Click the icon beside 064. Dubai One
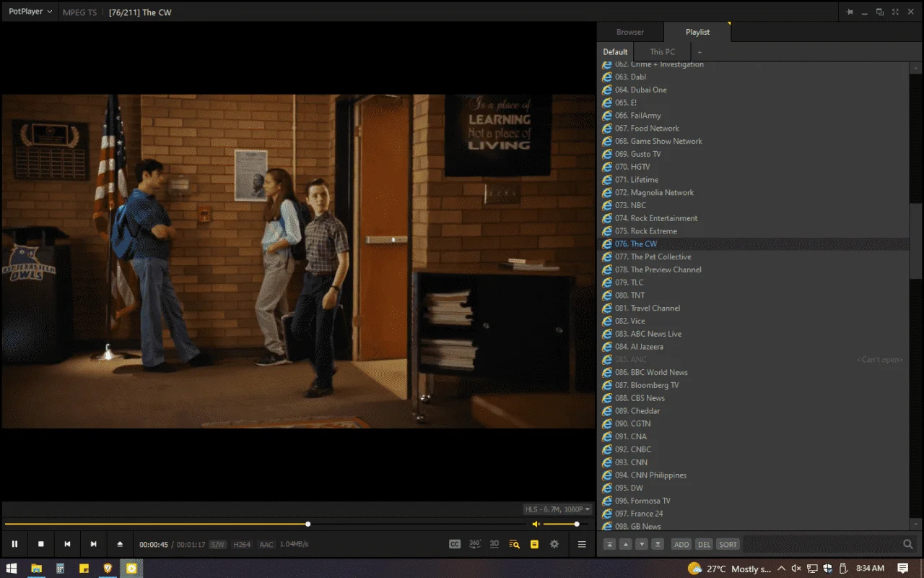Image resolution: width=924 pixels, height=578 pixels. click(x=607, y=90)
